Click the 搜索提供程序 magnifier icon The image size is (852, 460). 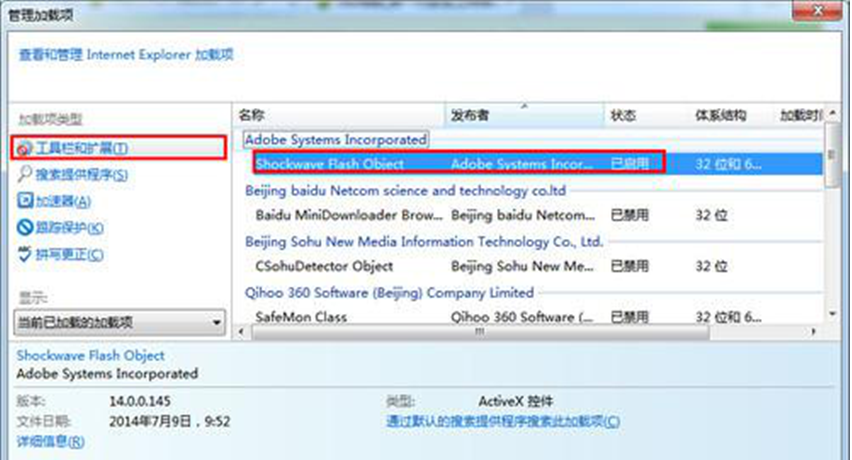(x=26, y=175)
